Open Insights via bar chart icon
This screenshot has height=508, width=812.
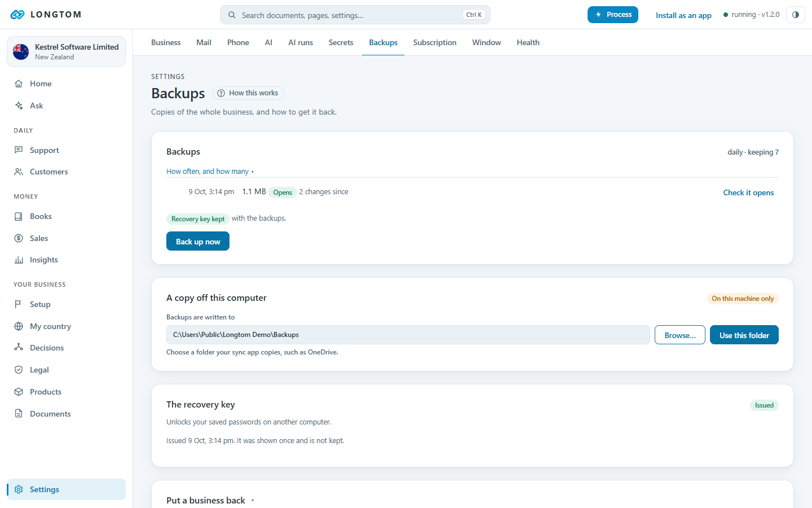(19, 260)
